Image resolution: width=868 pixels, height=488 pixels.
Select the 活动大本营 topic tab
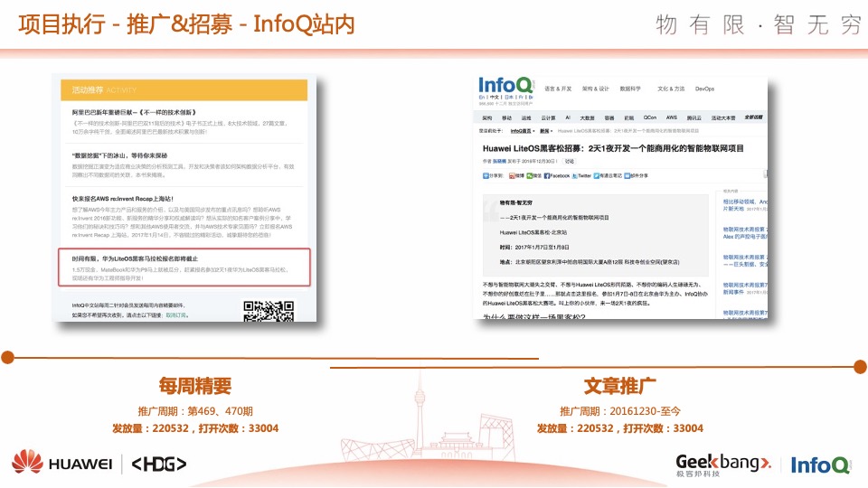click(x=723, y=117)
